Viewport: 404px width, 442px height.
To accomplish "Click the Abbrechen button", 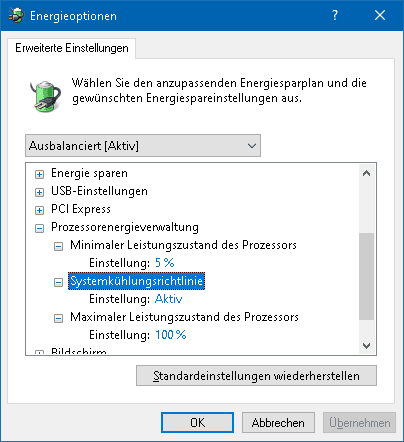I will [x=278, y=423].
